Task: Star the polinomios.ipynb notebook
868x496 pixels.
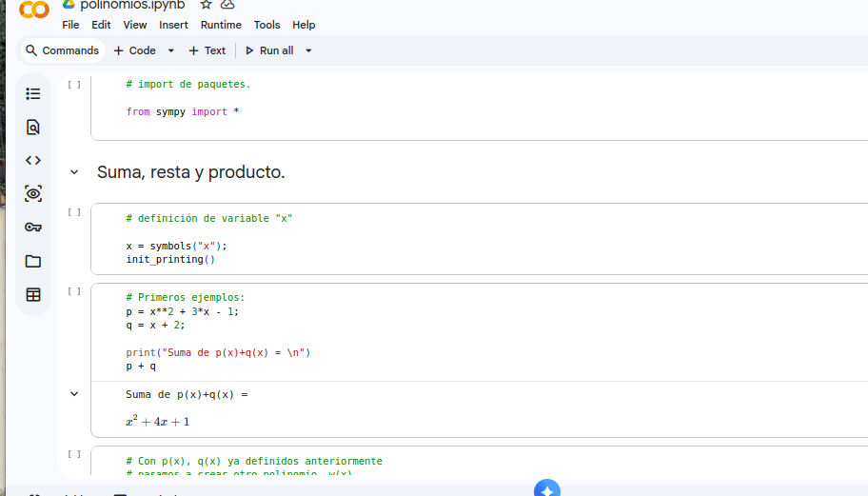Action: coord(206,5)
